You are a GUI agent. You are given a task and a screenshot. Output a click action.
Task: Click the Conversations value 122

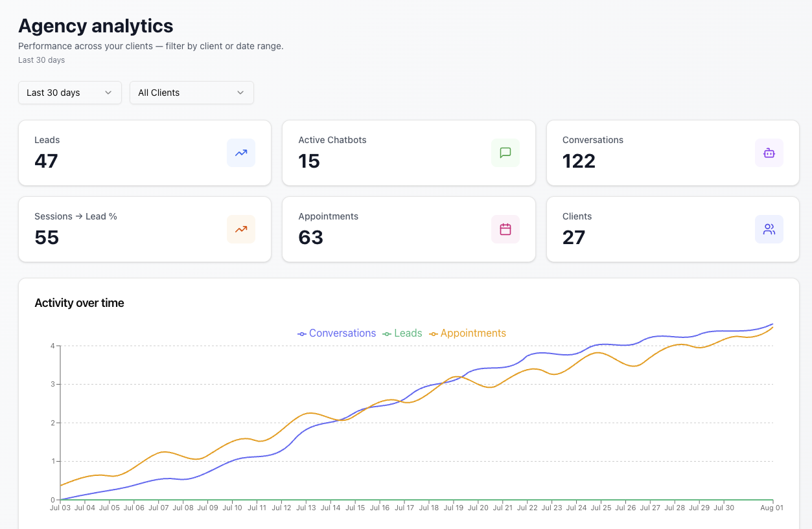579,161
